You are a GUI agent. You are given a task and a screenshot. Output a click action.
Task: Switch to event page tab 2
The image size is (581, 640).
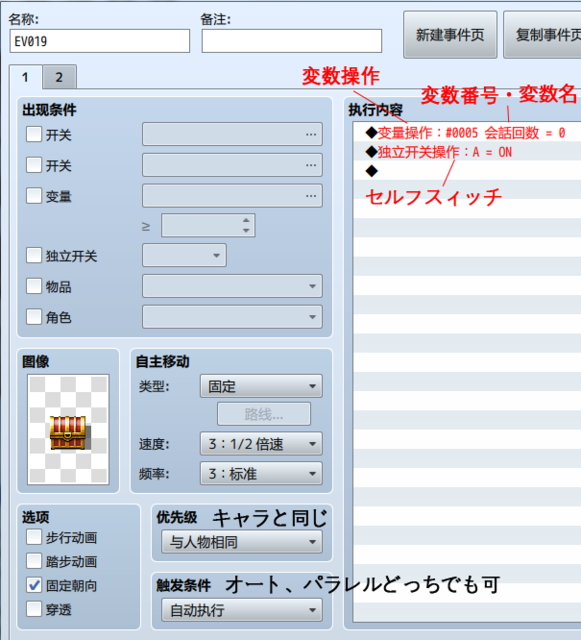click(x=59, y=77)
